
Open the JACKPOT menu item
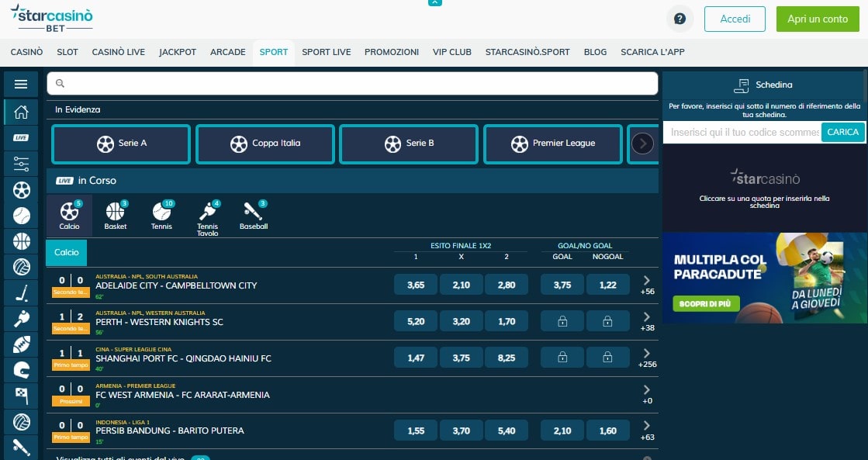(x=178, y=52)
